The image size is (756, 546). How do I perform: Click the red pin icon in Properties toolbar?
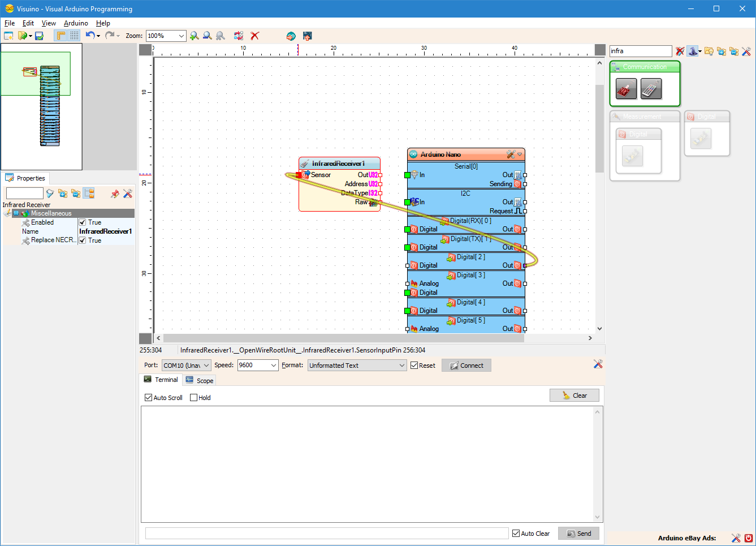(x=115, y=194)
